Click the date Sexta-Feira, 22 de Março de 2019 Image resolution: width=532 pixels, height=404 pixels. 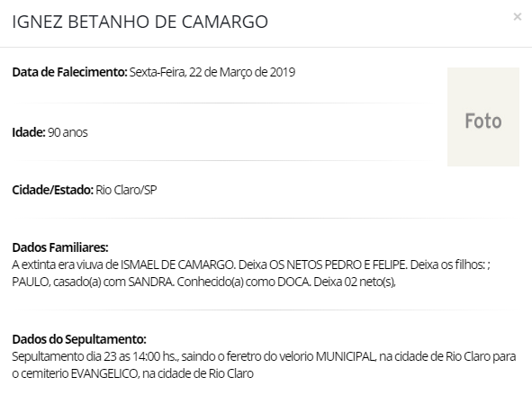tap(212, 72)
